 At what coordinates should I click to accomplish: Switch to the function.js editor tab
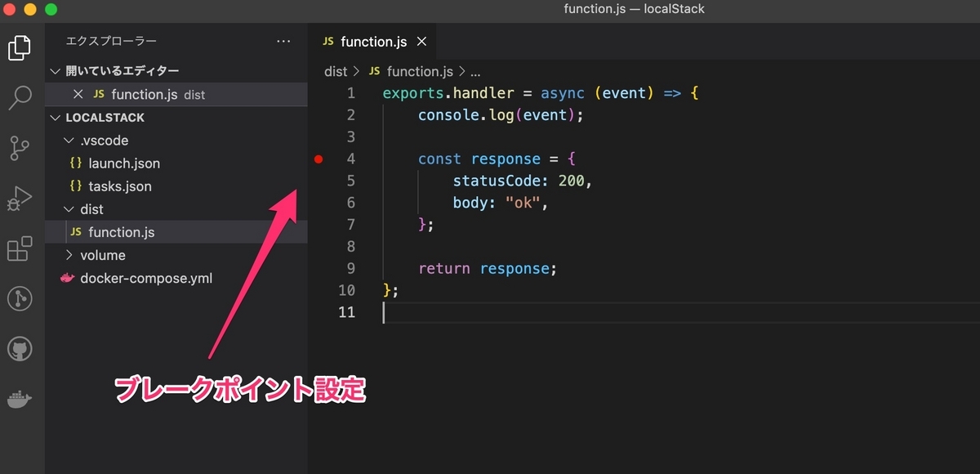(374, 42)
